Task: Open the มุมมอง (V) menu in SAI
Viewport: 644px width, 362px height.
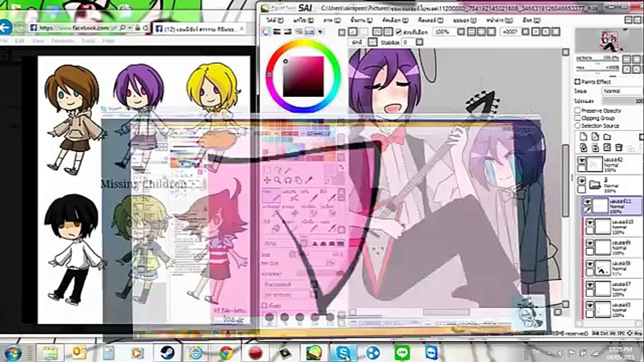Action: [464, 20]
